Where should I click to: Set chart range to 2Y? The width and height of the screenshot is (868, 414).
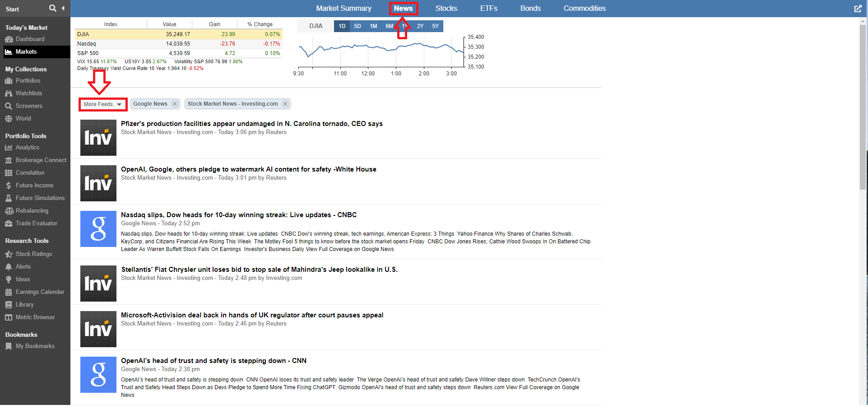click(420, 26)
